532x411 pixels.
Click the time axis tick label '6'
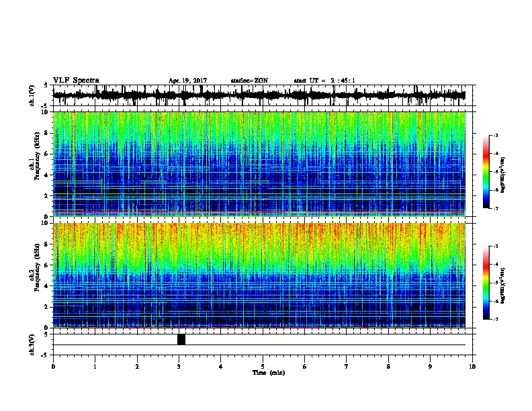click(305, 367)
